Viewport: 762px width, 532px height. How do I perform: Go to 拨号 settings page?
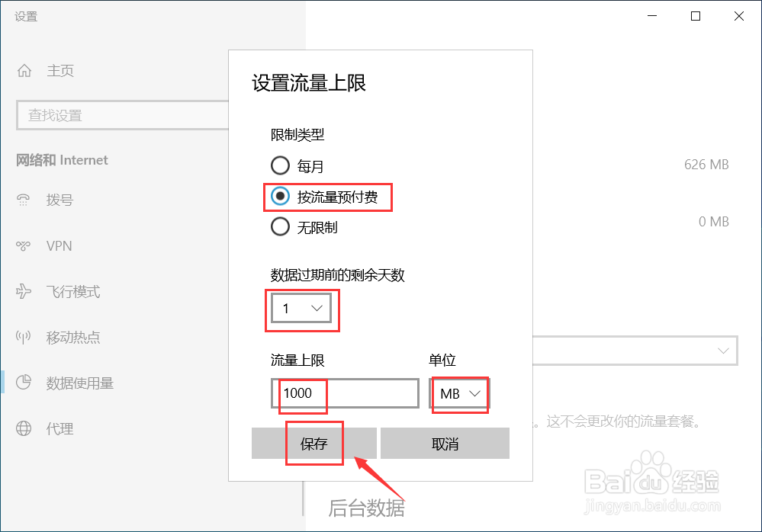click(x=59, y=200)
